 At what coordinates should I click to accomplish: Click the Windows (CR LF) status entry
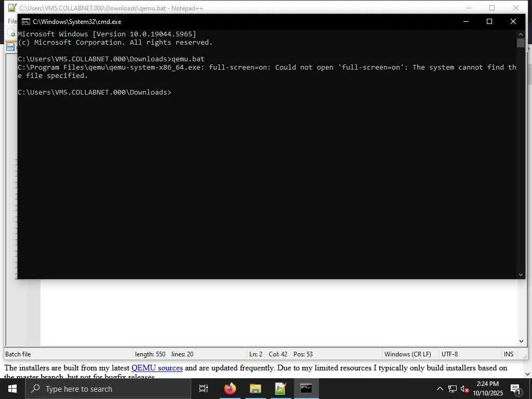click(x=407, y=354)
